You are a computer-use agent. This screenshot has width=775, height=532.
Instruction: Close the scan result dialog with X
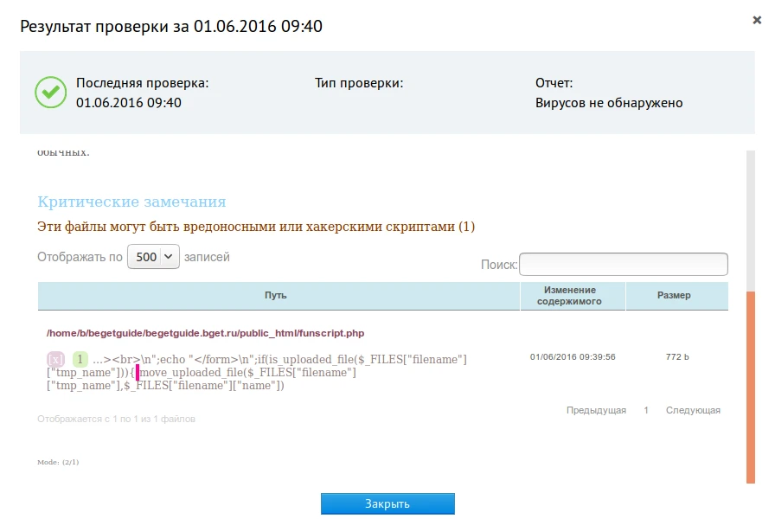757,20
